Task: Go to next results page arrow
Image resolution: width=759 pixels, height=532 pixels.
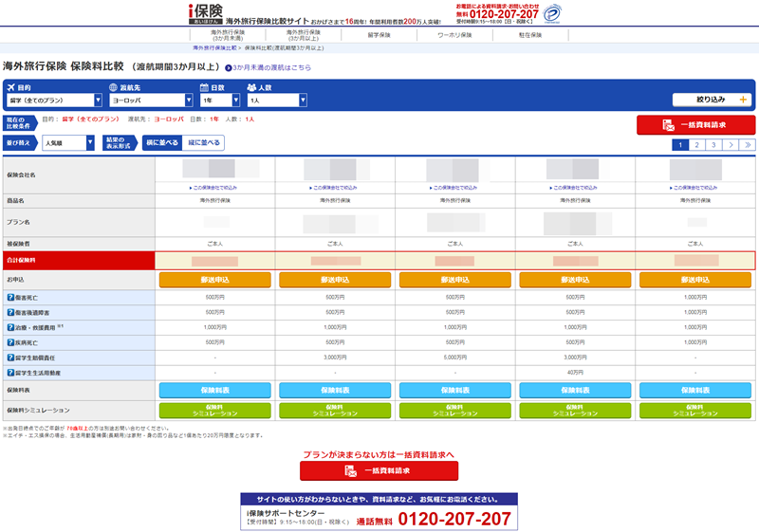Action: coord(731,144)
